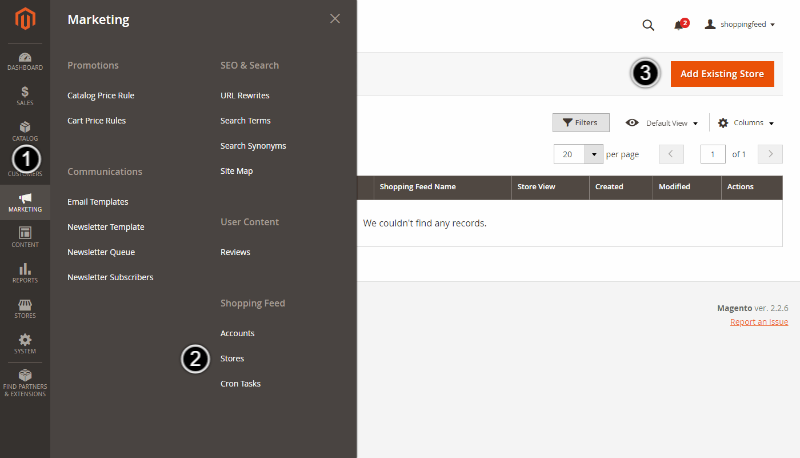800x458 pixels.
Task: Open Newsletter Subscribers menu item
Action: [x=110, y=277]
